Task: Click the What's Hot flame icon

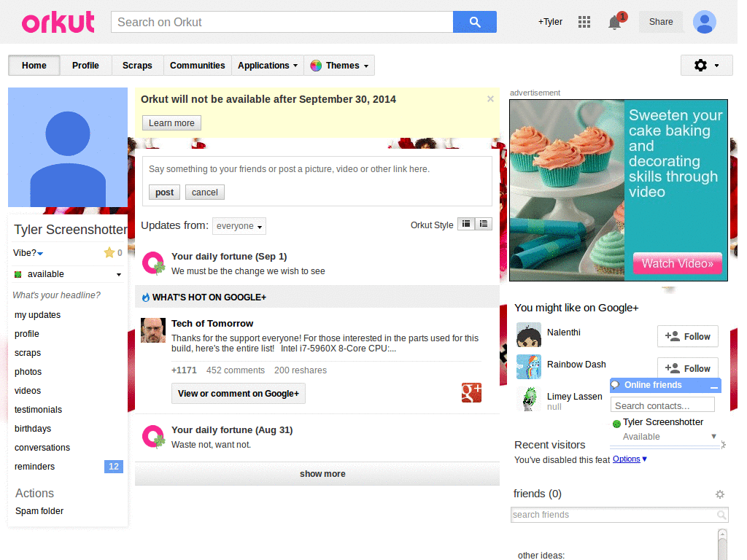Action: (146, 297)
